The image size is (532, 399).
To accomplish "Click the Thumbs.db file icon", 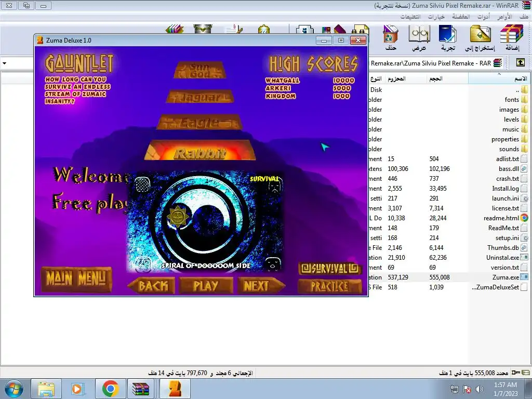I will (524, 247).
